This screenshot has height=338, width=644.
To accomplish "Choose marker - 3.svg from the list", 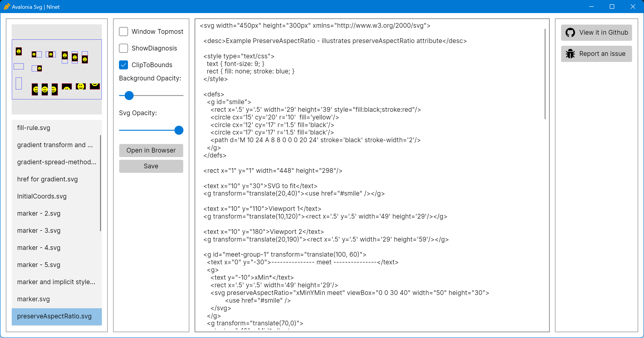I will tap(39, 231).
